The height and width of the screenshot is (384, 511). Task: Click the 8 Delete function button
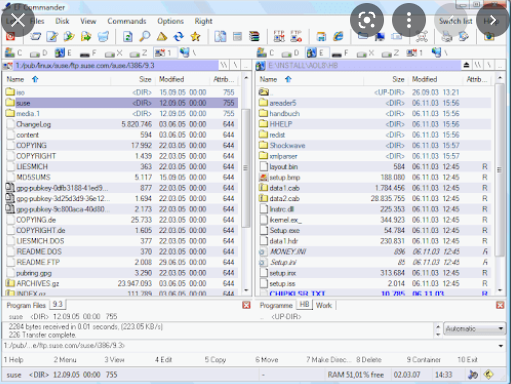369,360
